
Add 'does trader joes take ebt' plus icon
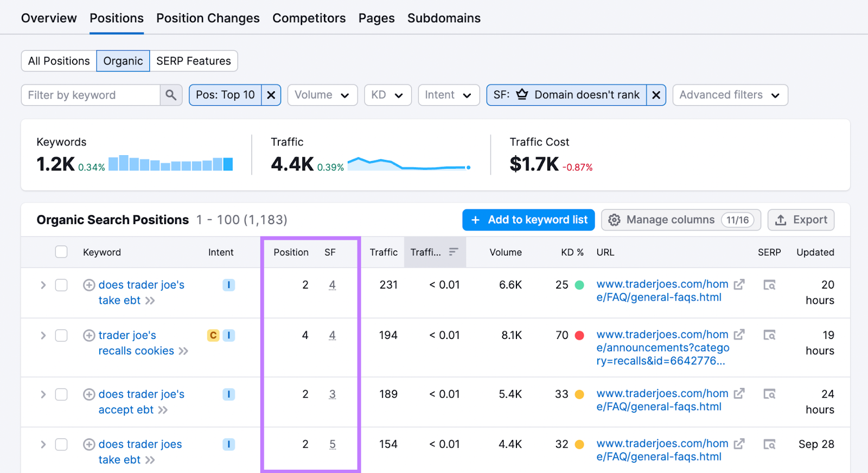89,444
